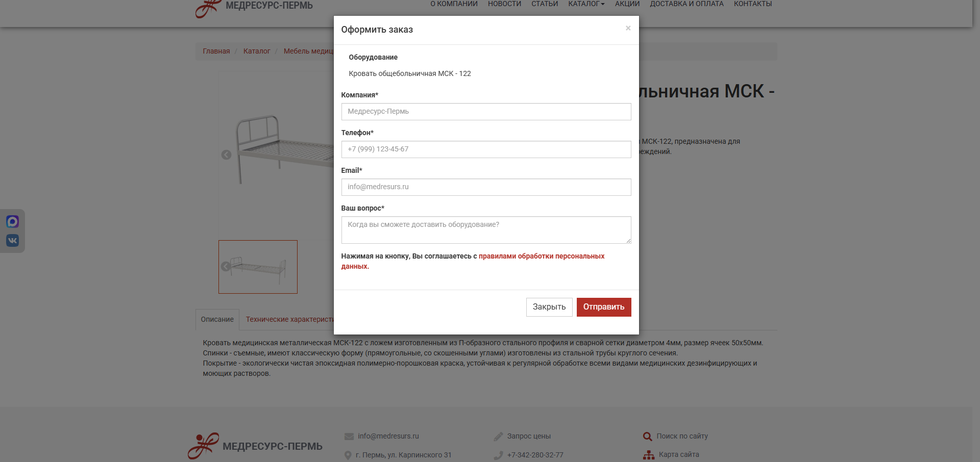Select the bed thumbnail image
Screen dimensions: 980x462
(258, 267)
